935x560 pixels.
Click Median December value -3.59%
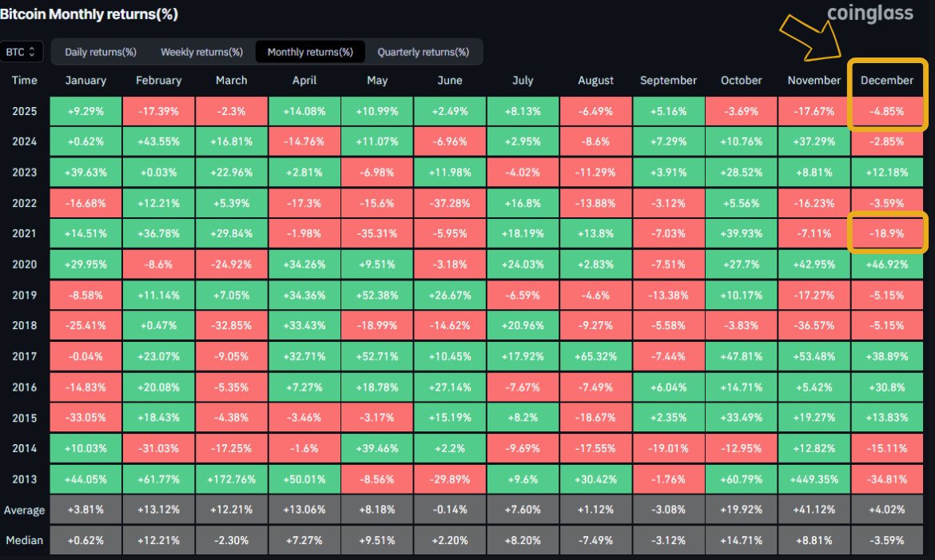point(887,540)
